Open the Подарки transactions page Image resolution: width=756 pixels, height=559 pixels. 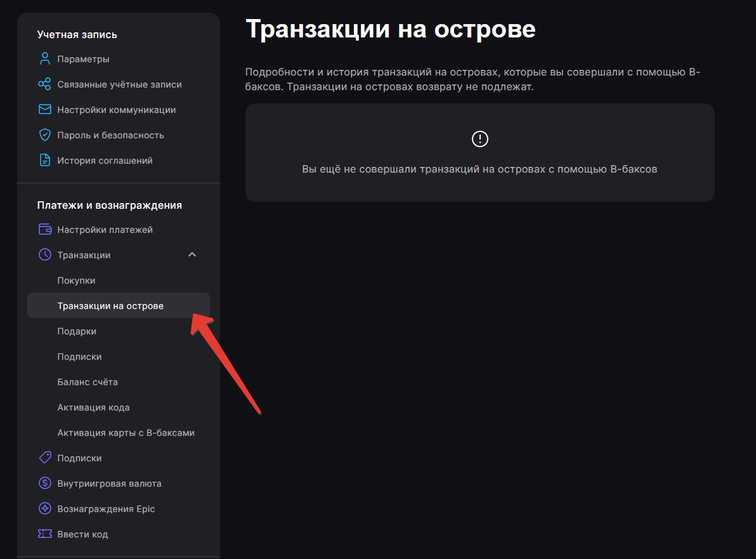pos(77,331)
